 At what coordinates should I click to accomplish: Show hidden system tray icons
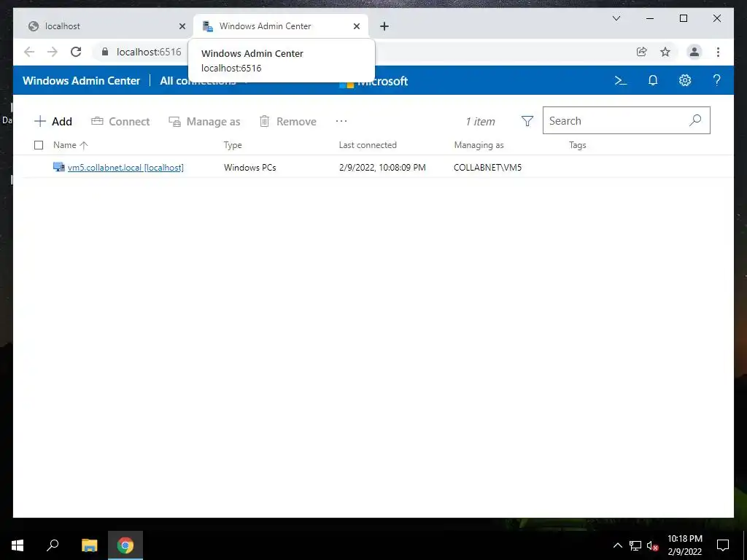(x=617, y=545)
